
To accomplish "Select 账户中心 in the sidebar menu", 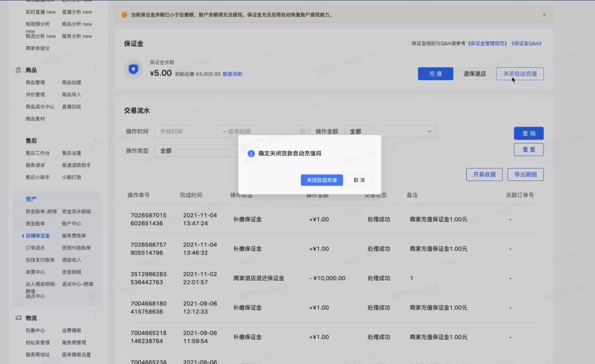I will pyautogui.click(x=72, y=223).
